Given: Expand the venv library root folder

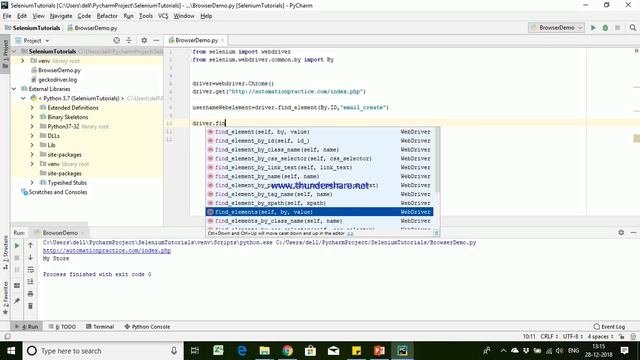Looking at the screenshot, I should point(23,61).
